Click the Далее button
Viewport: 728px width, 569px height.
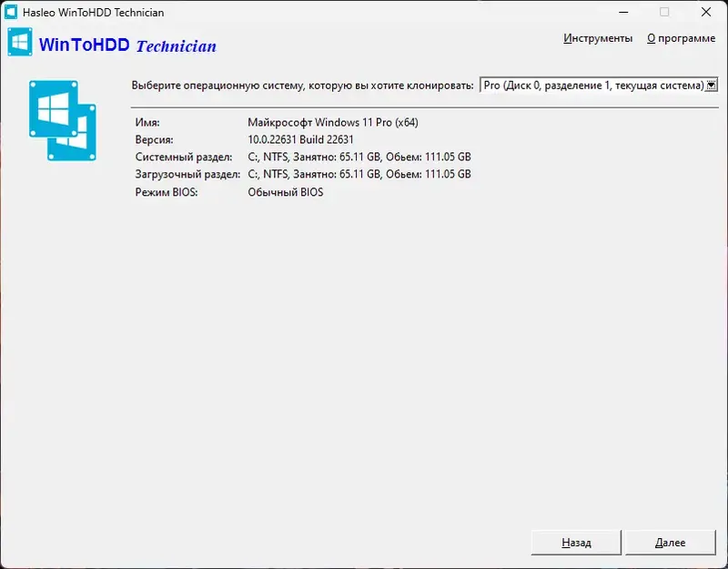tap(670, 543)
